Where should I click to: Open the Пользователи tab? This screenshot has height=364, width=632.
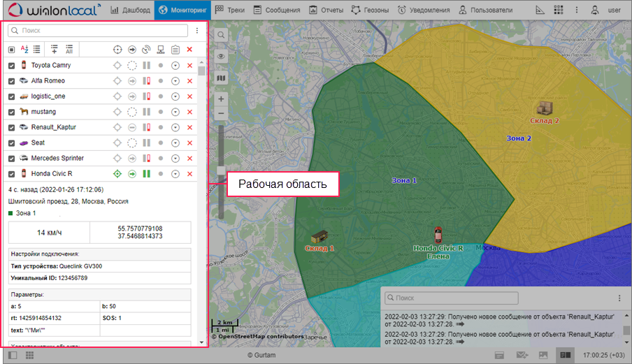click(486, 10)
